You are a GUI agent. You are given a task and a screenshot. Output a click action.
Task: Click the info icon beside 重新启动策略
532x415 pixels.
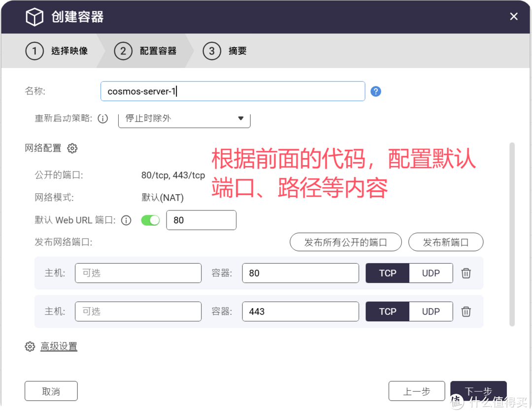[102, 118]
